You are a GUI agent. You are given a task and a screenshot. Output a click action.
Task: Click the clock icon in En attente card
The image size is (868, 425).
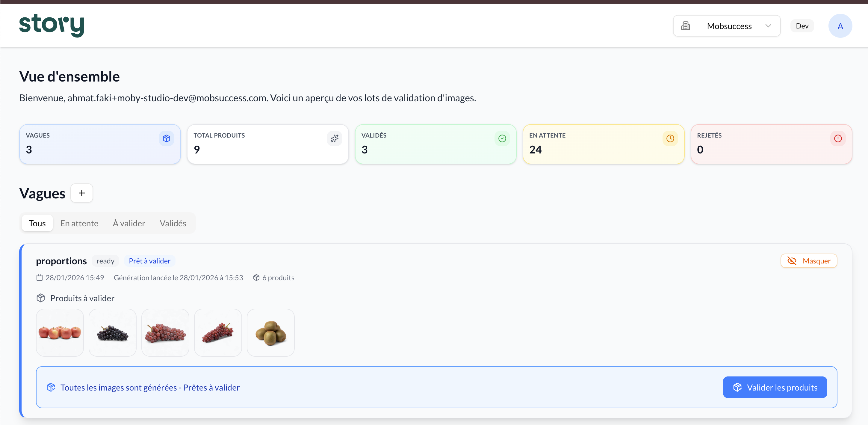click(670, 138)
